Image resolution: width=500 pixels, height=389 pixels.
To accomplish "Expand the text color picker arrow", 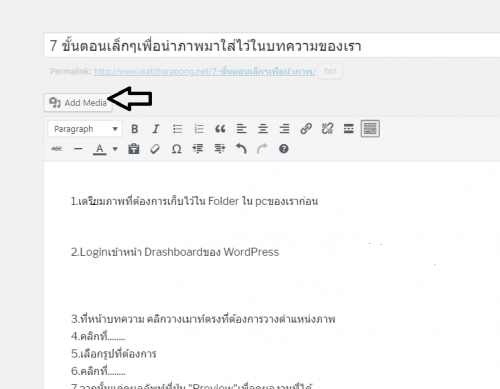I will (x=115, y=149).
